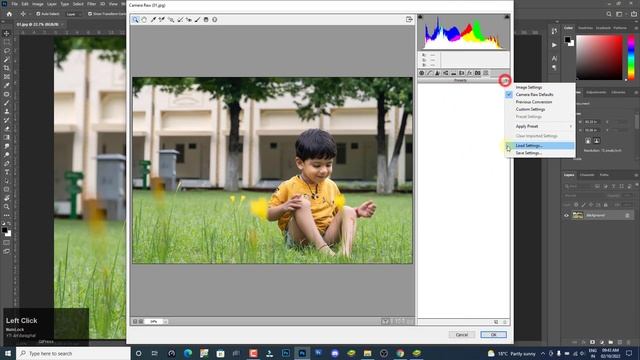Image resolution: width=640 pixels, height=360 pixels.
Task: Toggle full screen mode icon in Camera Raw
Action: [409, 20]
